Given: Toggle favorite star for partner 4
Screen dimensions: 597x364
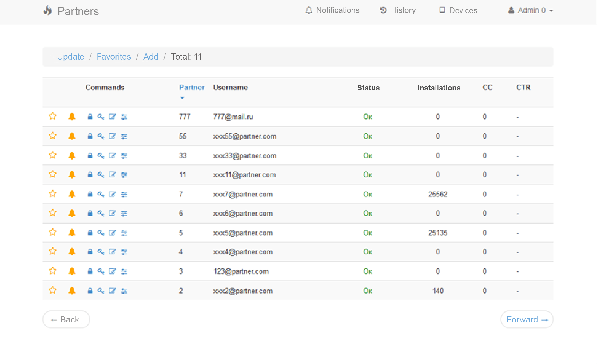Looking at the screenshot, I should point(53,251).
